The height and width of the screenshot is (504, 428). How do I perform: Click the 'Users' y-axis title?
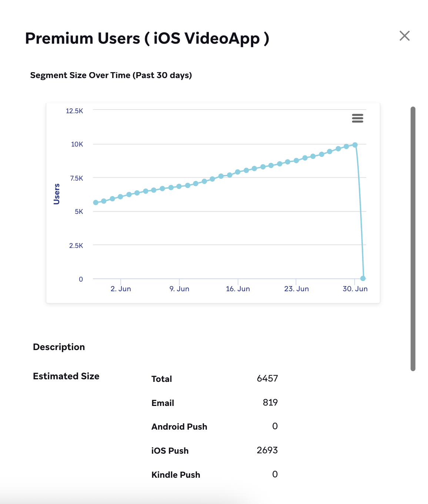coord(57,194)
